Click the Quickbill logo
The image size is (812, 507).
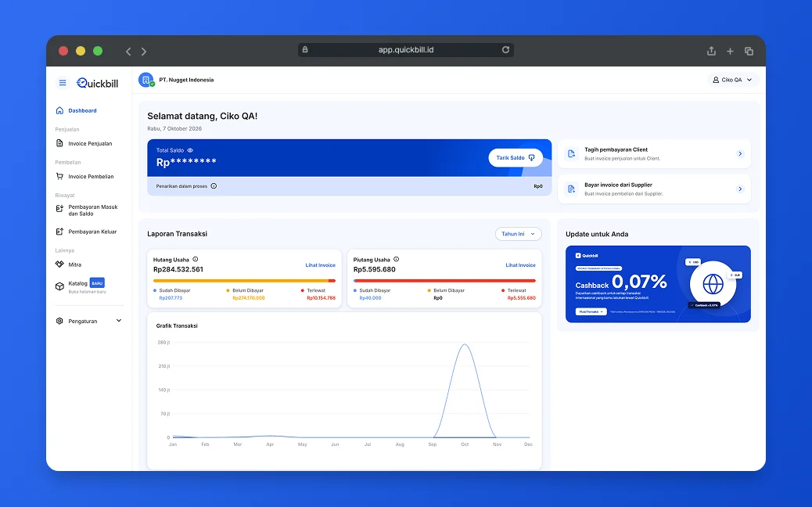click(97, 83)
